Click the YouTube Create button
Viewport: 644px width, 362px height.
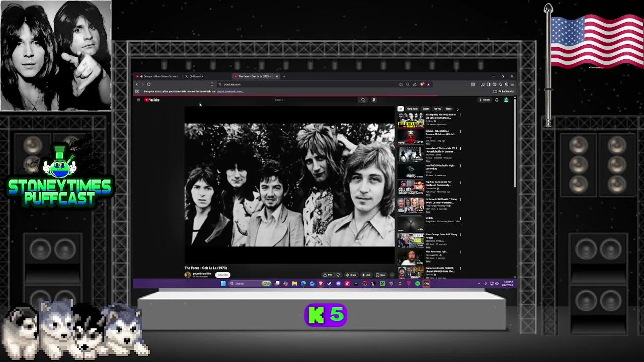click(x=485, y=100)
